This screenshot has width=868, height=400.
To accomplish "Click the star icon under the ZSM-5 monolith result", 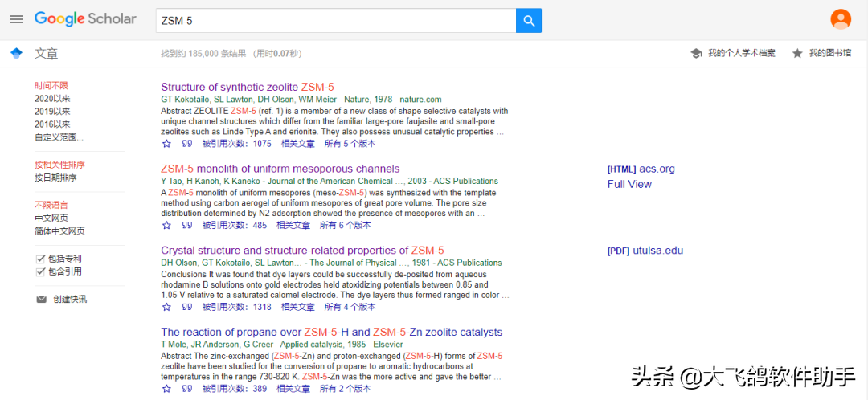I will coord(166,225).
